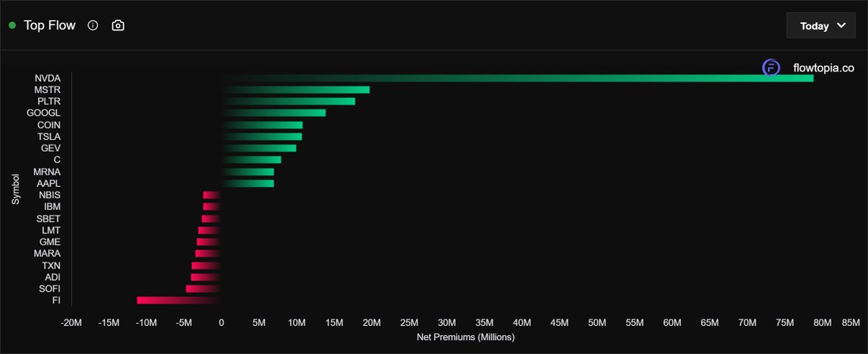Click the vertical Symbol axis title
This screenshot has height=354, width=868.
point(15,189)
